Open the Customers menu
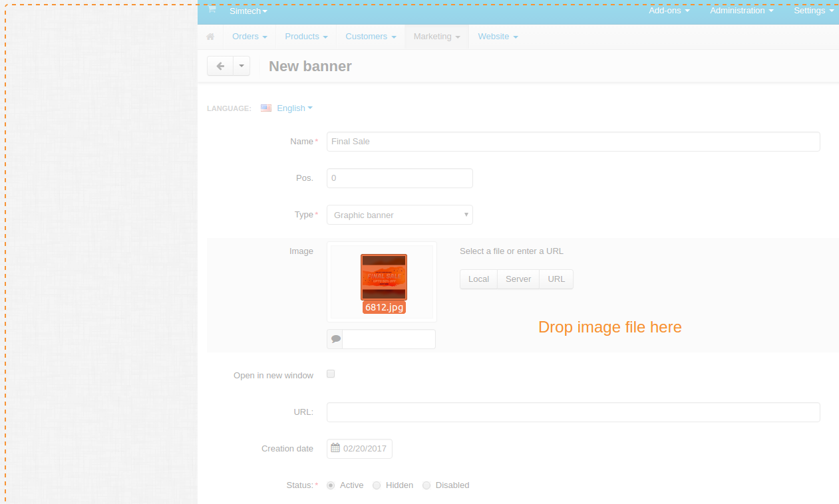Screen dimensions: 839x504 click(x=371, y=37)
